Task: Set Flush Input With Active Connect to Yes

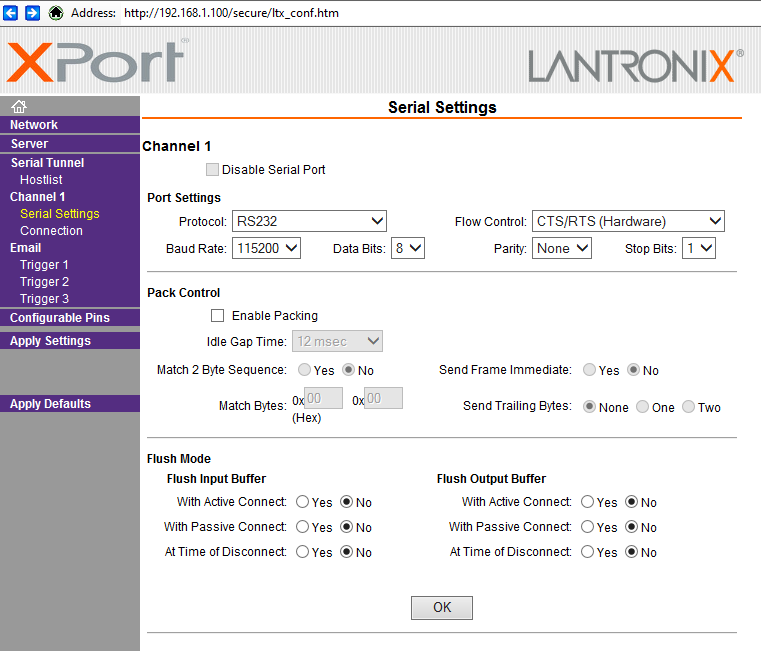Action: pos(302,501)
